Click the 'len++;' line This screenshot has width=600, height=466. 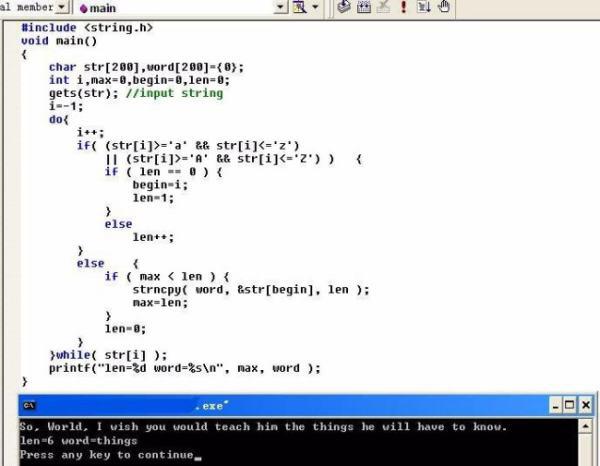pyautogui.click(x=153, y=237)
